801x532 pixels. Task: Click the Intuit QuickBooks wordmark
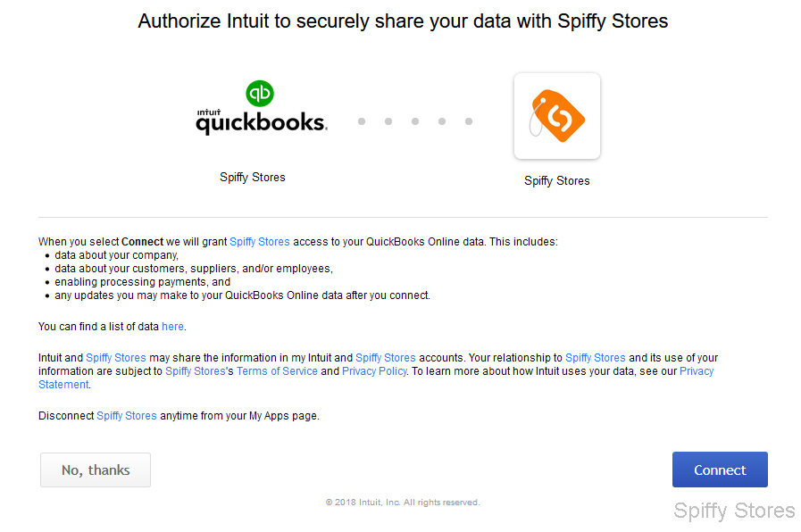[262, 122]
